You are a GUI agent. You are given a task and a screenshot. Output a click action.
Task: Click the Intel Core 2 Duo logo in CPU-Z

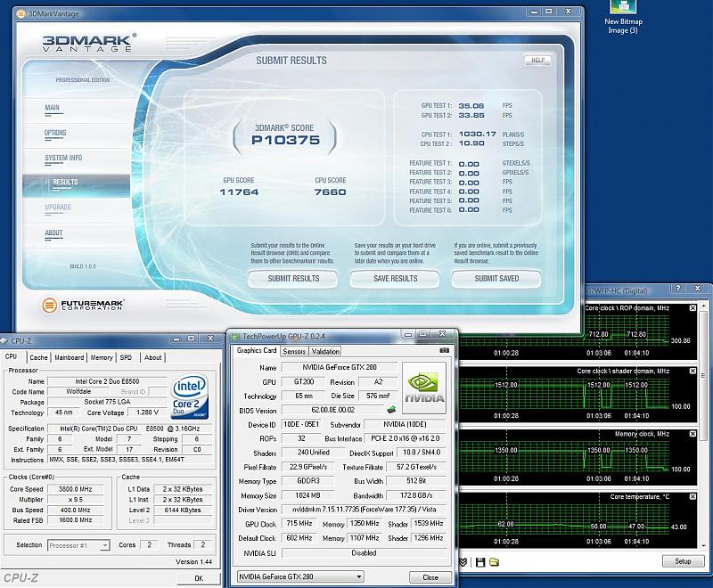pos(190,396)
